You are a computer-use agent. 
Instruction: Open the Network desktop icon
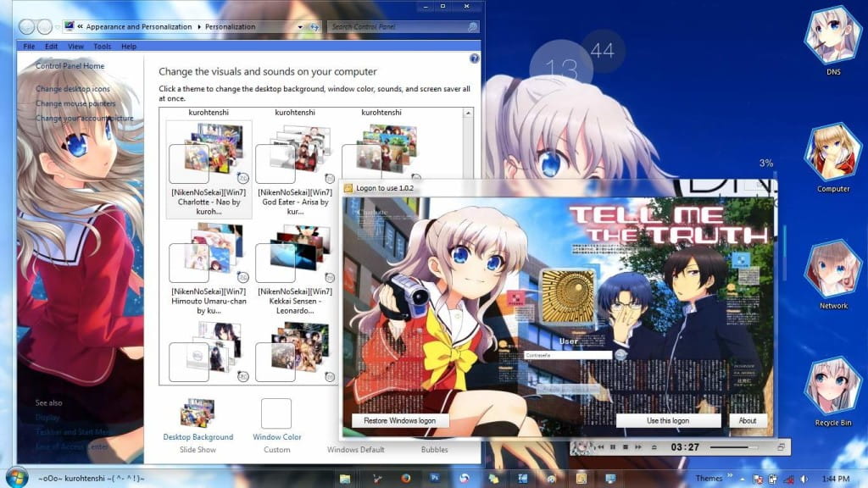pyautogui.click(x=832, y=271)
